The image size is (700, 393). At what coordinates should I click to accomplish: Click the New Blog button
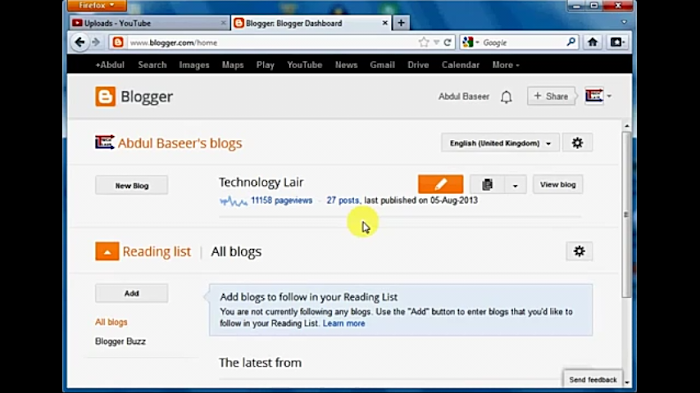132,185
